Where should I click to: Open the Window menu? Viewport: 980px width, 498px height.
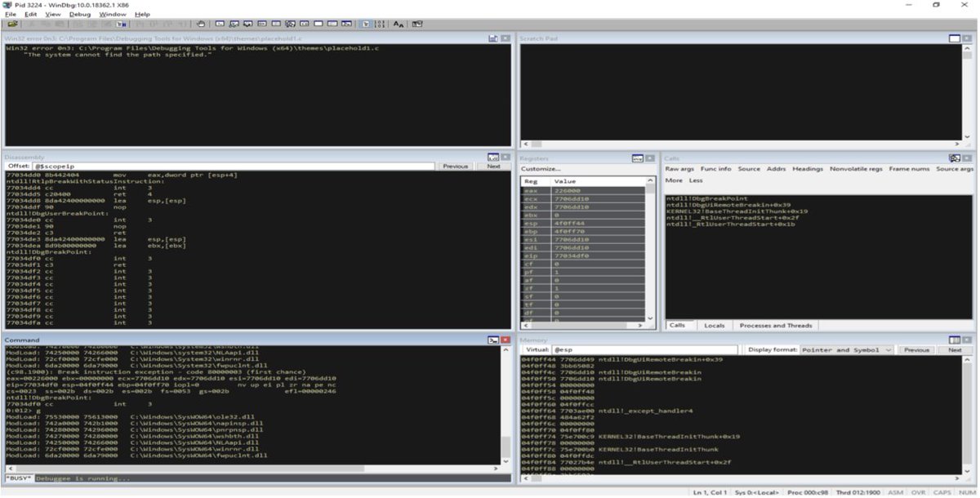[x=113, y=14]
